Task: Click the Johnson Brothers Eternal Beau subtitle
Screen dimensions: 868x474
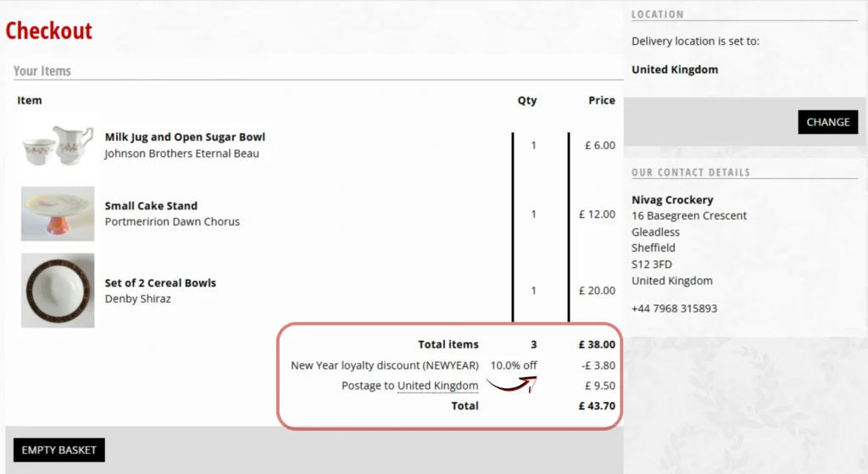Action: pyautogui.click(x=181, y=153)
